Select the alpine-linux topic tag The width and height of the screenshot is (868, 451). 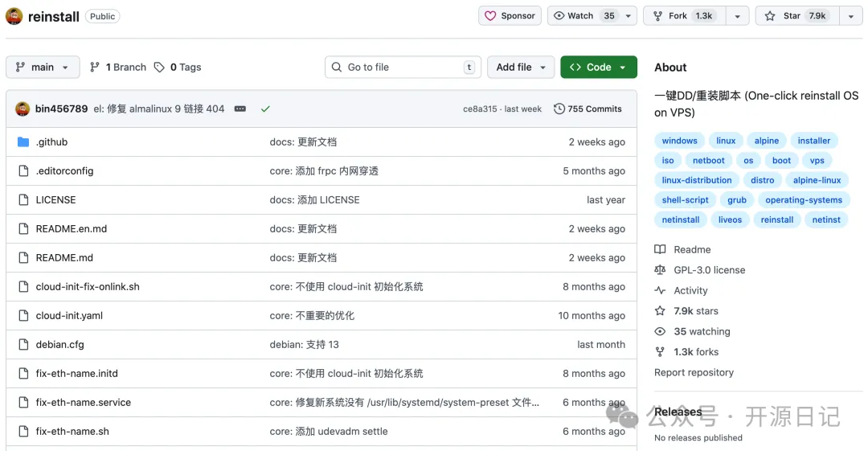click(817, 180)
